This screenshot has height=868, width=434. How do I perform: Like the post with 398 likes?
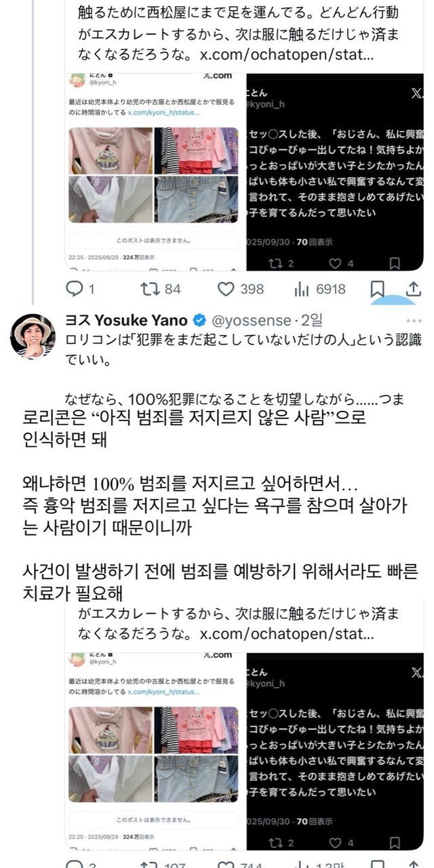pos(241,289)
